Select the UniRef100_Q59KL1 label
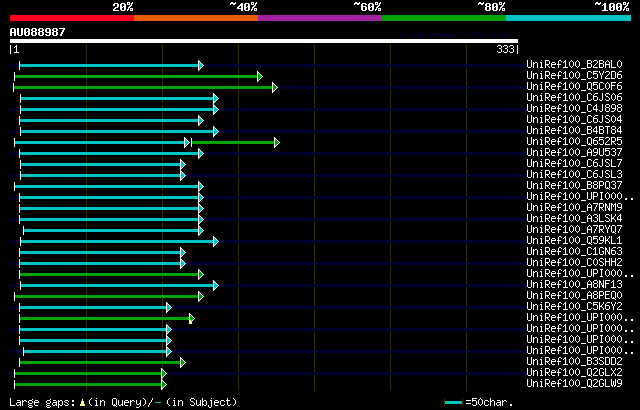 (574, 241)
